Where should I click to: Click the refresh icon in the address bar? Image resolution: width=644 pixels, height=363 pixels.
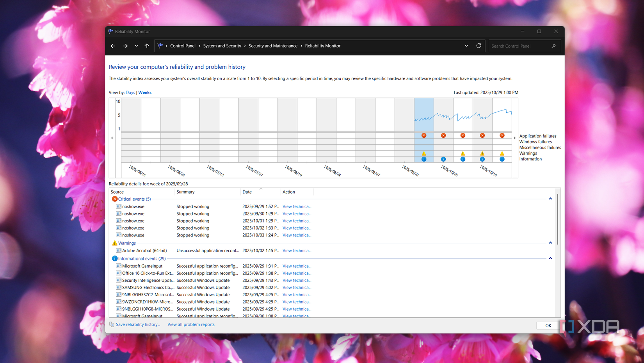click(479, 46)
